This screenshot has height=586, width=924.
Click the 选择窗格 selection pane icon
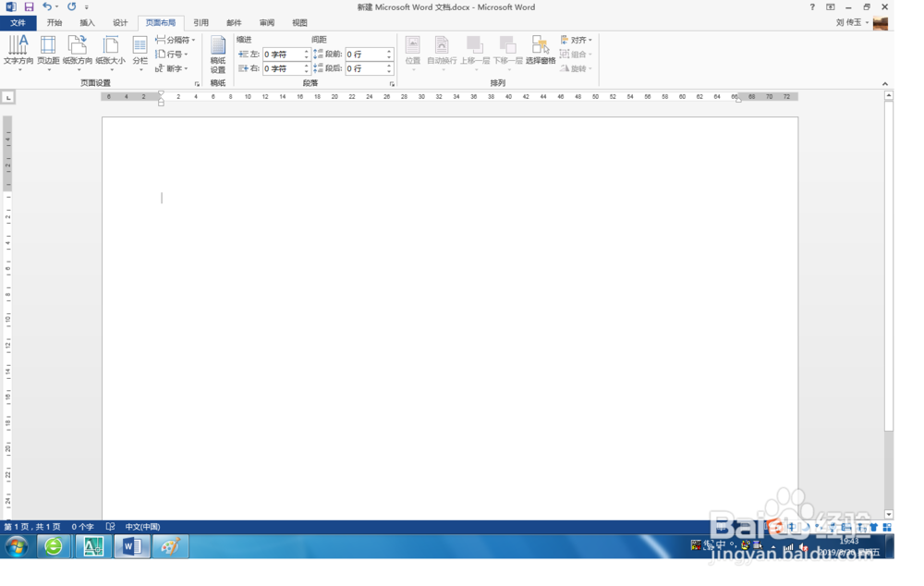pos(540,46)
